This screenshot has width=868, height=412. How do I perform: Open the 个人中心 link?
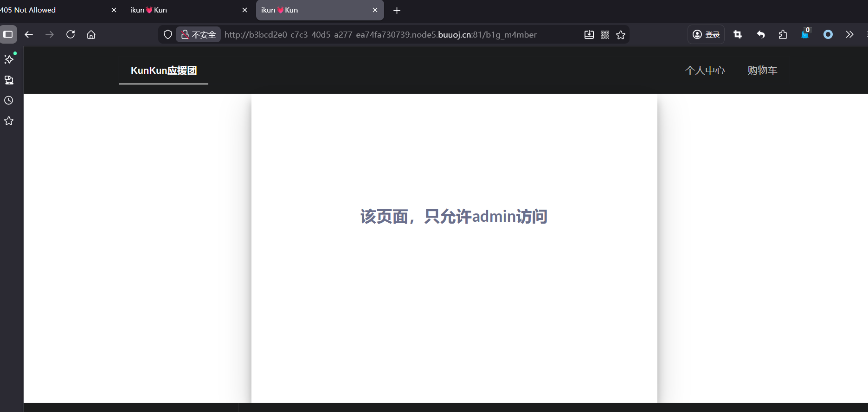tap(705, 71)
